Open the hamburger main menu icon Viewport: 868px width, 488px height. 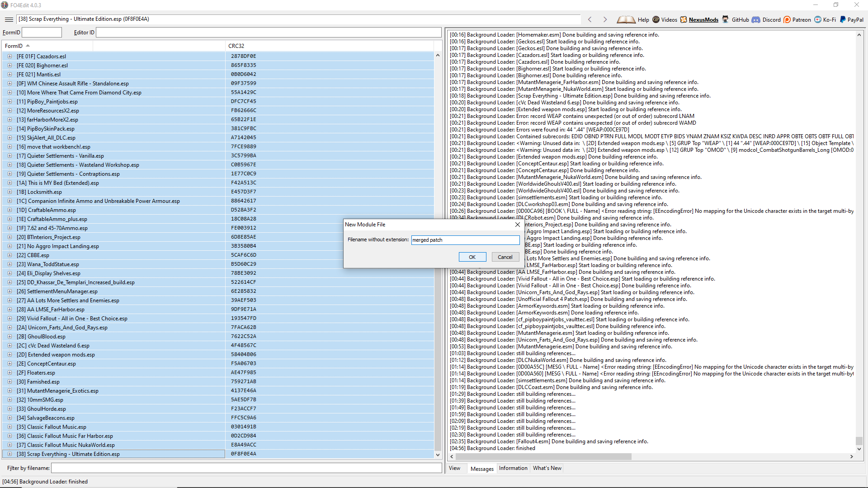(9, 19)
